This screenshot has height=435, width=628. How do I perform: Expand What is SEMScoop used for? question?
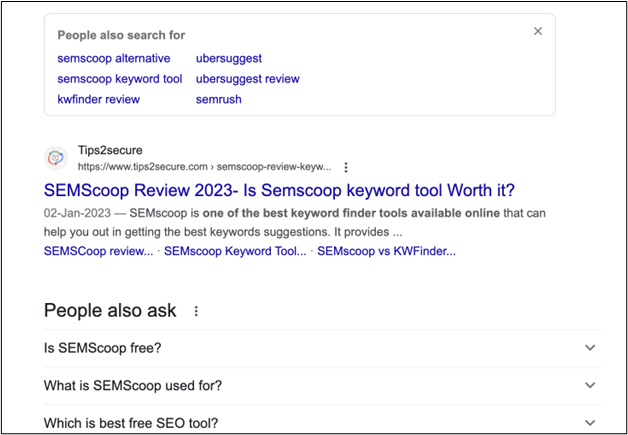coord(322,386)
